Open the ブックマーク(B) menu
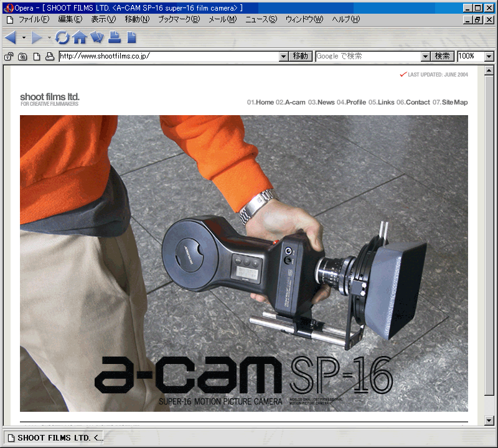 (179, 20)
